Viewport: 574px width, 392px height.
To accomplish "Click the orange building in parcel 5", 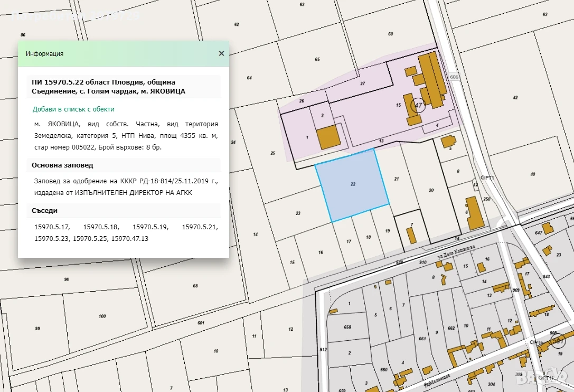I will (448, 142).
